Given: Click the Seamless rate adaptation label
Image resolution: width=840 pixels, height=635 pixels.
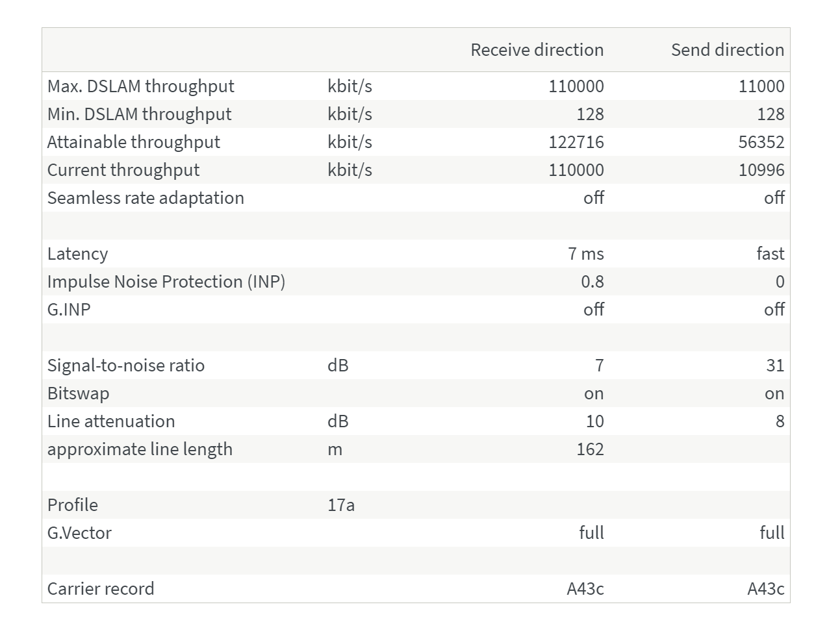Looking at the screenshot, I should 146,198.
